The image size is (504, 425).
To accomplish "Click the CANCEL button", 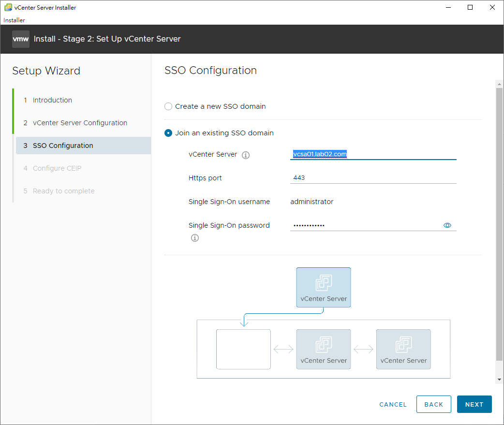I will (393, 404).
